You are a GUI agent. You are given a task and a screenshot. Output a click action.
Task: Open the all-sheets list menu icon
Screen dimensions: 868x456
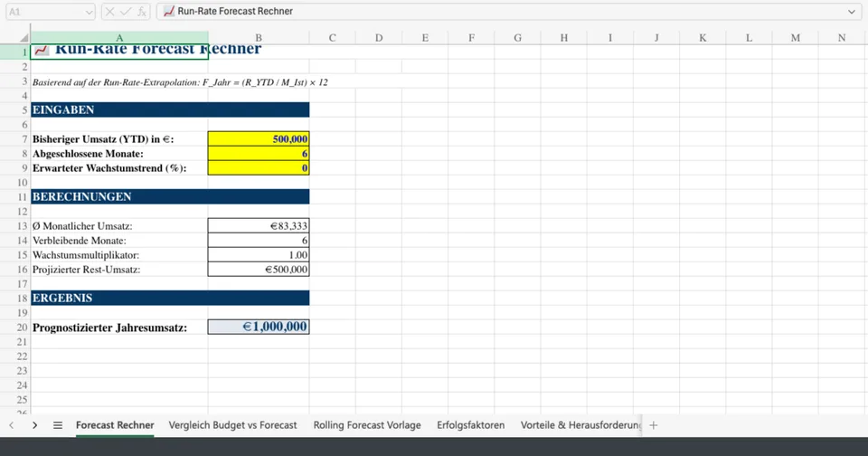coord(58,425)
